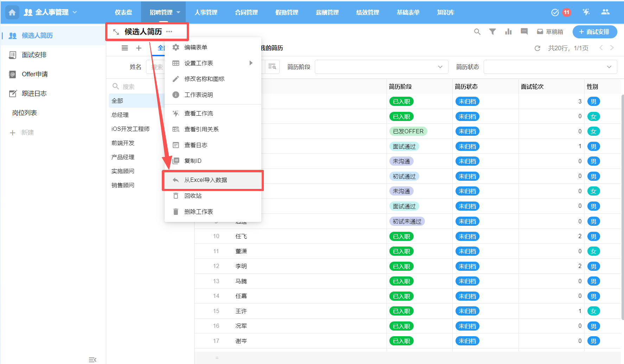Open the statistics chart icon
This screenshot has width=624, height=364.
(x=508, y=32)
